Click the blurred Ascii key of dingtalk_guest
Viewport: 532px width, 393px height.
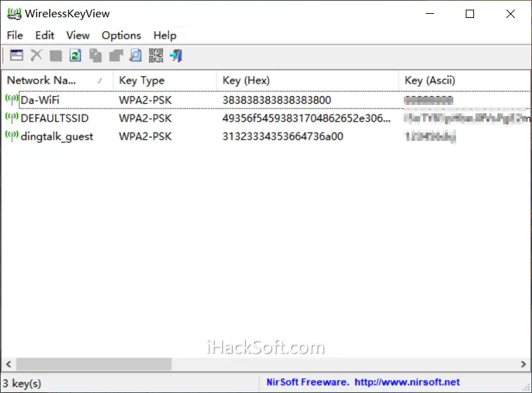point(430,136)
